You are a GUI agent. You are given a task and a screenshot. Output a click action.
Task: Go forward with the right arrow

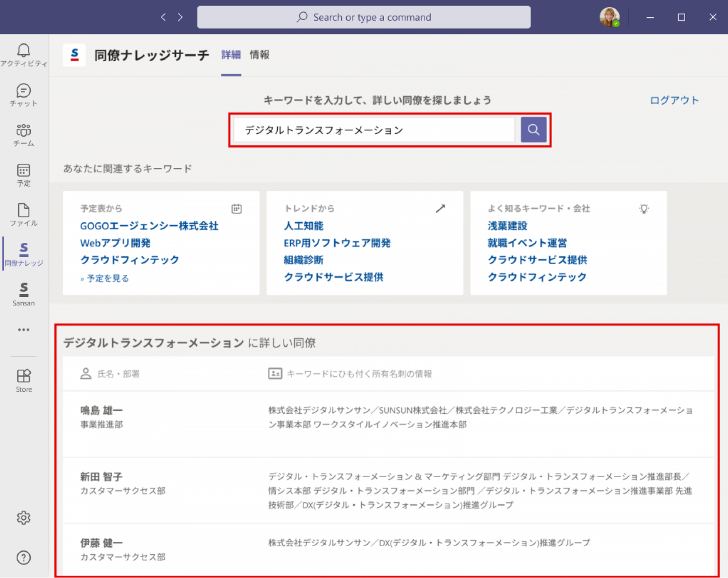tap(180, 17)
